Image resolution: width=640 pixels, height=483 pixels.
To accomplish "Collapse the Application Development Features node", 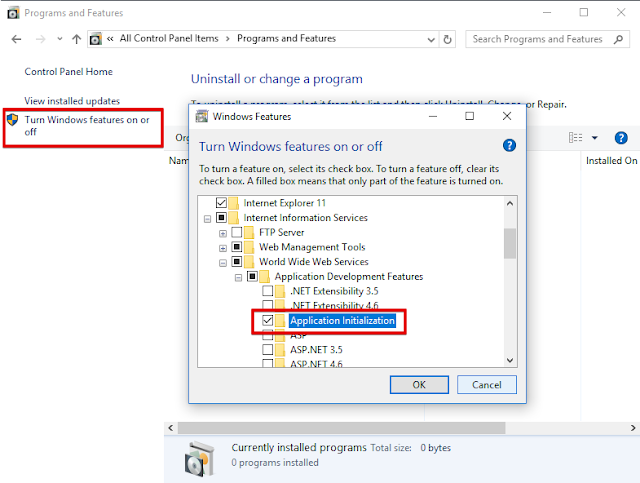I will pos(238,278).
